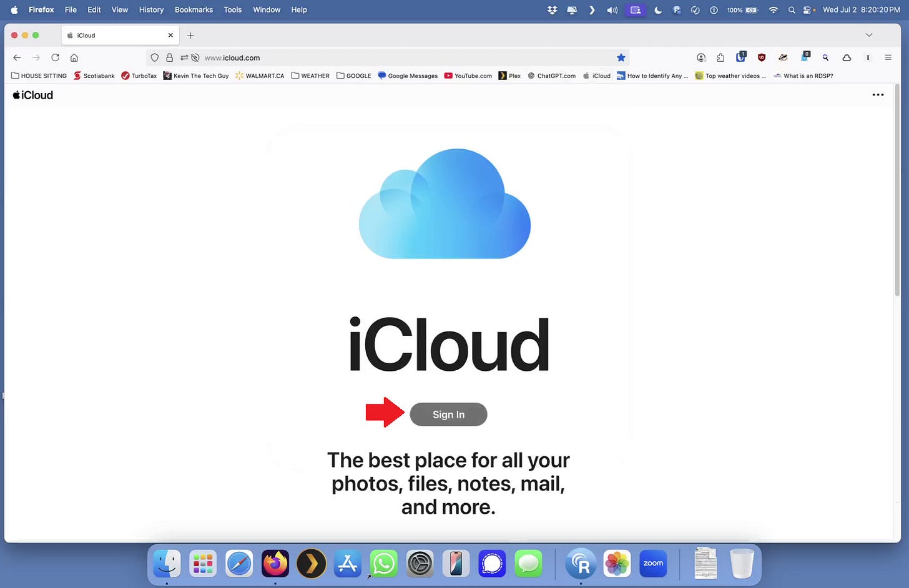Open the iCloud bookmark in the bookmarks bar
Image resolution: width=909 pixels, height=588 pixels.
(x=596, y=76)
